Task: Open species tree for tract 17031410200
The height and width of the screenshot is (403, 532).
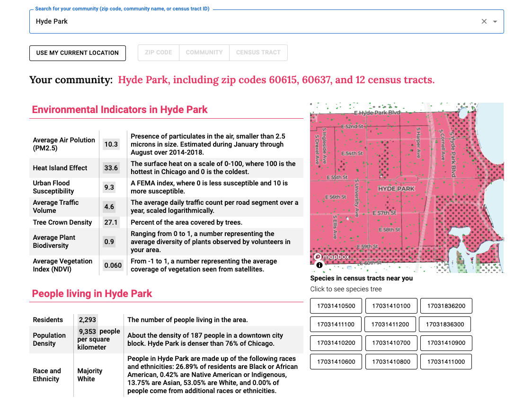Action: 336,343
